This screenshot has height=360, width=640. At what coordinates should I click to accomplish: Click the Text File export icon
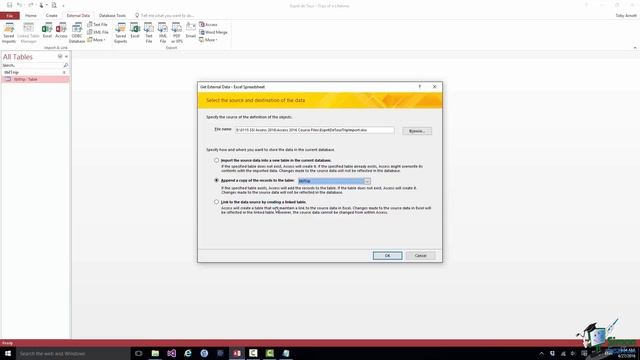[149, 33]
